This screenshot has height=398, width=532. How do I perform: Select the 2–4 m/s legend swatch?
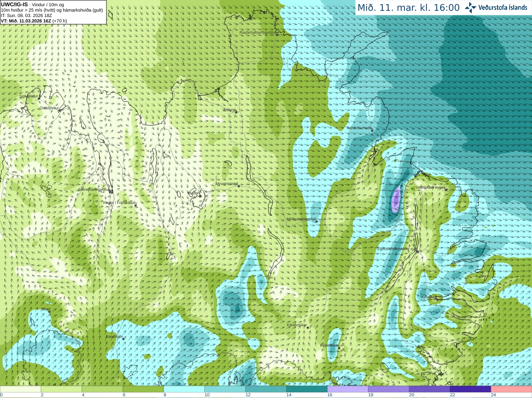tap(62, 389)
